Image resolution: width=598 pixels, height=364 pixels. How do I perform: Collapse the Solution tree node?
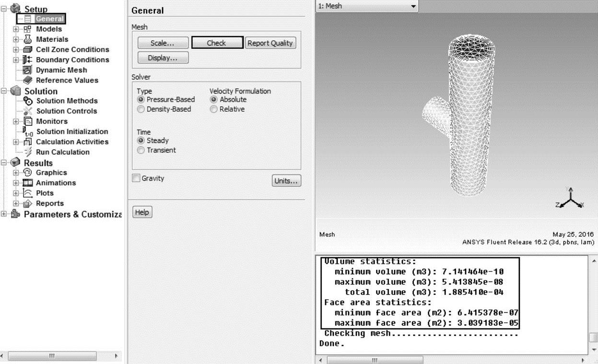click(x=4, y=91)
